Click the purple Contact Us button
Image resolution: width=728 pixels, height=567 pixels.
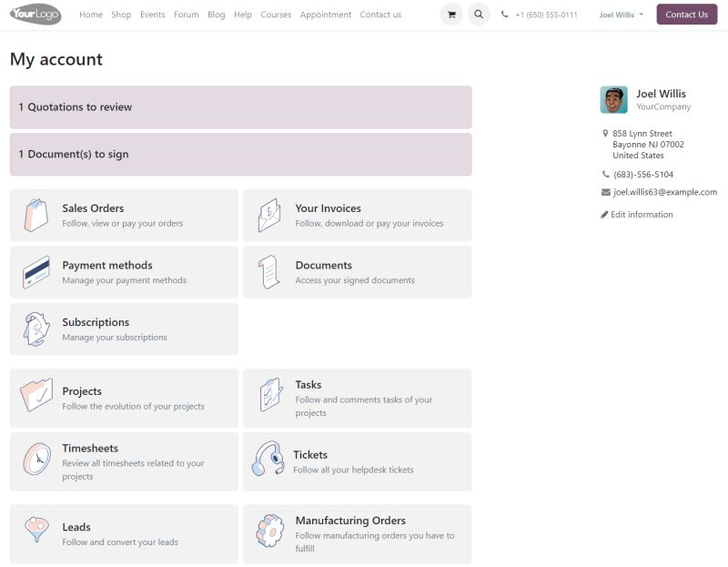point(686,15)
